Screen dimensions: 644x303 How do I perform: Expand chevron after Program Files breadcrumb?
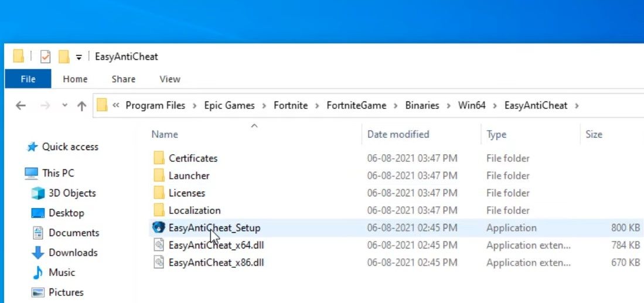point(195,106)
